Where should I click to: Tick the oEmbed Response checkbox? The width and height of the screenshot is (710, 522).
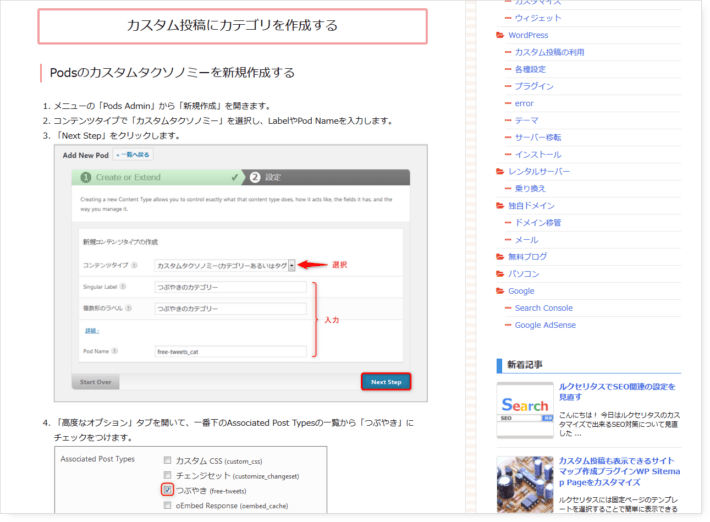(x=167, y=505)
